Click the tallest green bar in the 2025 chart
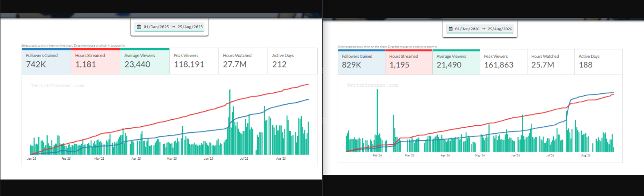 (x=229, y=122)
